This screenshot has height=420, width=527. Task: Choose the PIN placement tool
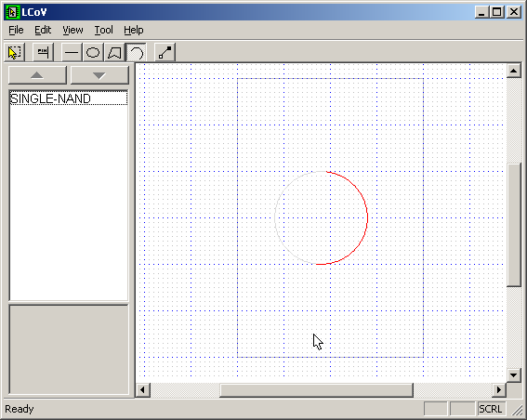(x=43, y=52)
